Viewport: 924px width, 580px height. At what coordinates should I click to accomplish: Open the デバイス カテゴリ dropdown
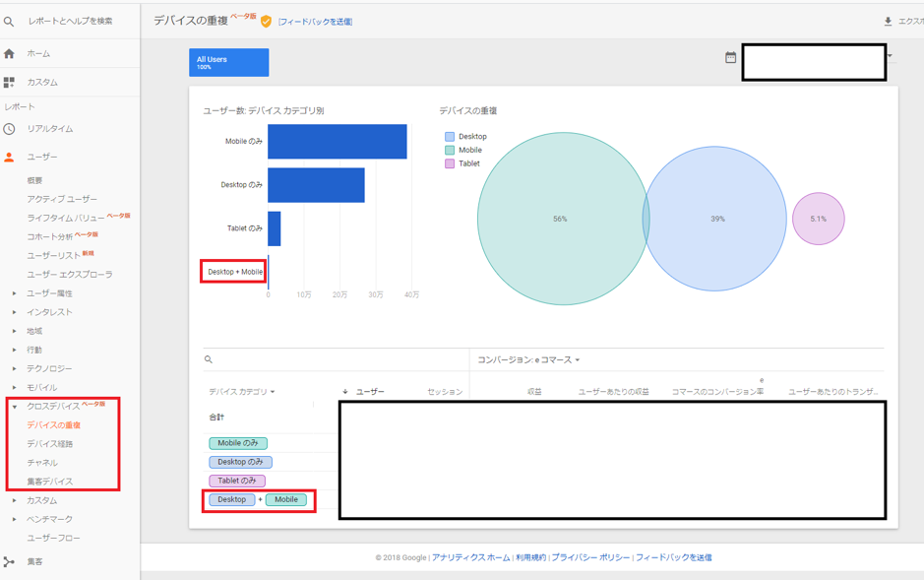coord(241,392)
